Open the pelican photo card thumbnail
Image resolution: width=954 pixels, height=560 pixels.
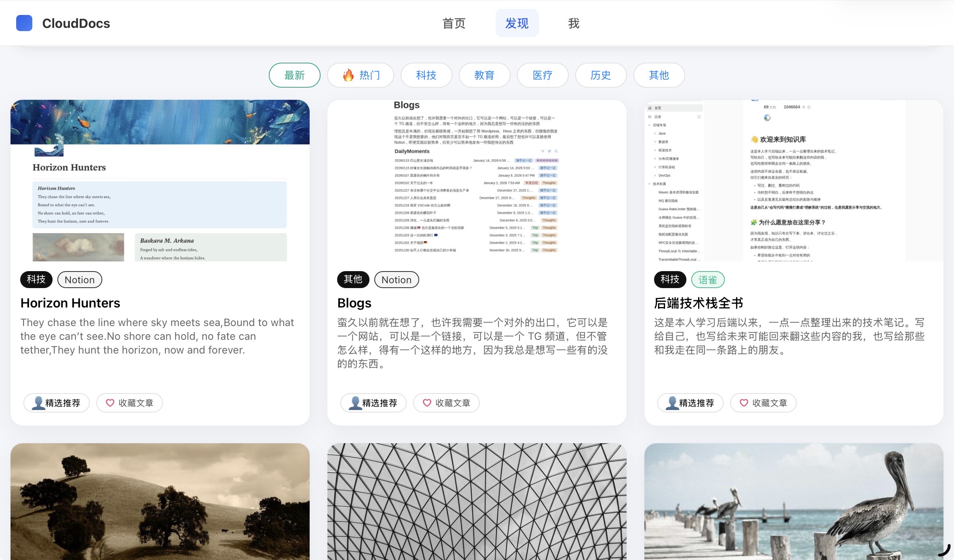[794, 501]
